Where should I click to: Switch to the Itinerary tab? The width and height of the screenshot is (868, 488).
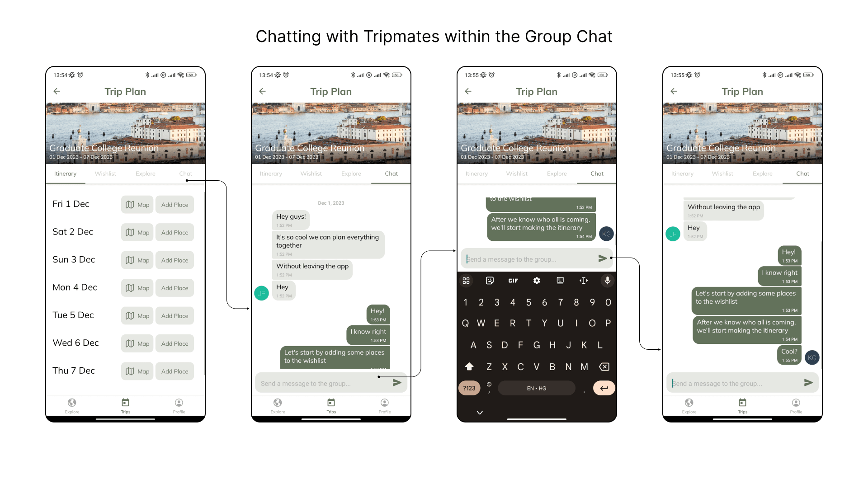point(66,174)
